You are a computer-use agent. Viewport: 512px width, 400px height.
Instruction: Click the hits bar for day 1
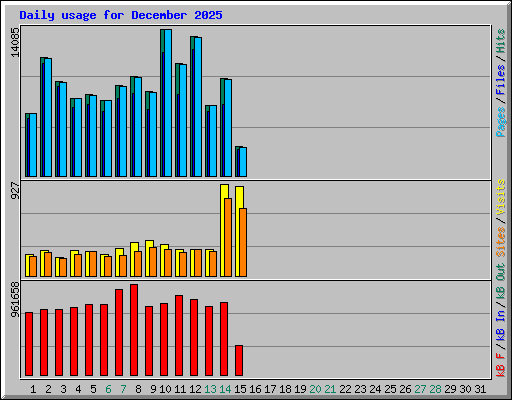31,145
